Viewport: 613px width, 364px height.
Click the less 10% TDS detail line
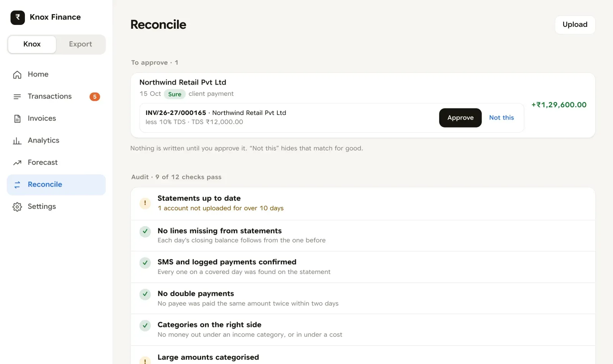point(194,122)
